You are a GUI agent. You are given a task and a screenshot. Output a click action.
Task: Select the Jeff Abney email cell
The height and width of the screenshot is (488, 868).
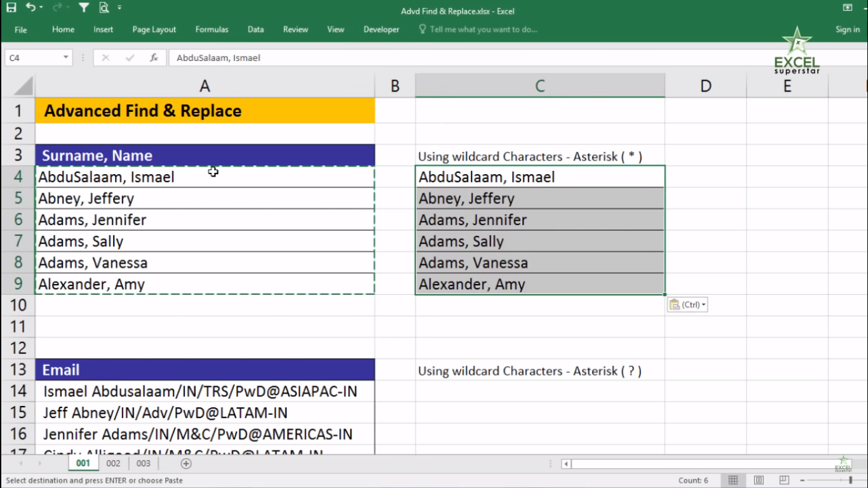(205, 413)
